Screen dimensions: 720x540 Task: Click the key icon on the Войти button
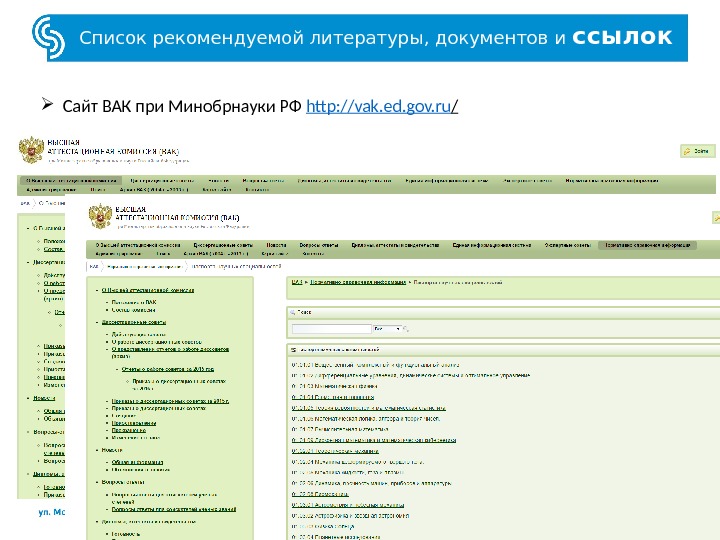point(687,151)
